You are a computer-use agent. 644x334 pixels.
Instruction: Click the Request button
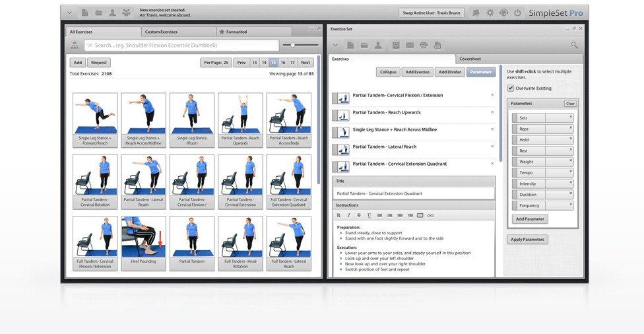tap(98, 63)
